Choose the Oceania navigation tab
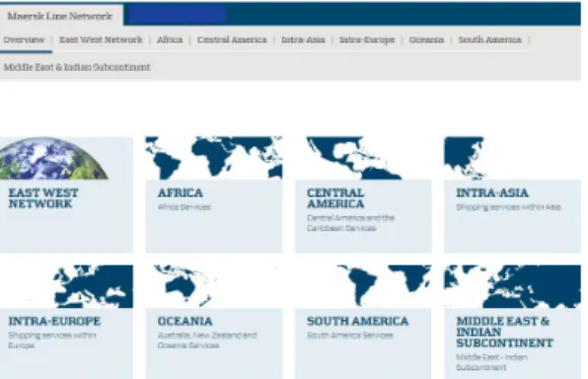Image resolution: width=588 pixels, height=379 pixels. pyautogui.click(x=426, y=39)
